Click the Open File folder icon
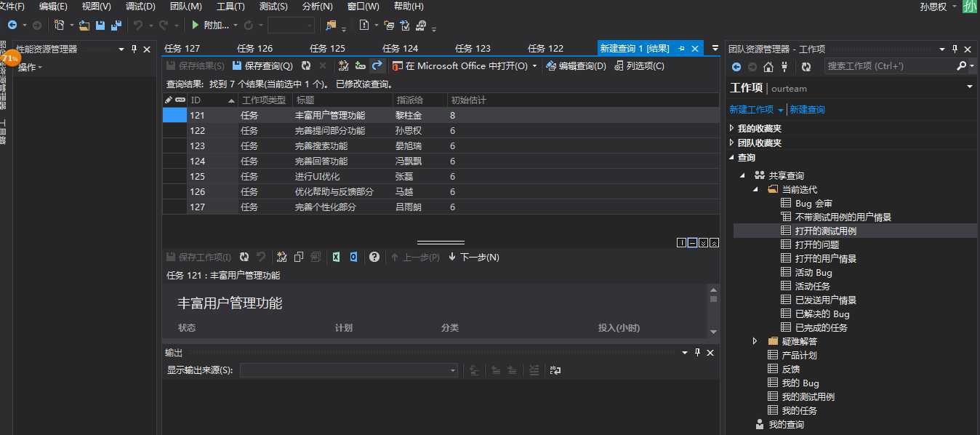 pyautogui.click(x=84, y=25)
